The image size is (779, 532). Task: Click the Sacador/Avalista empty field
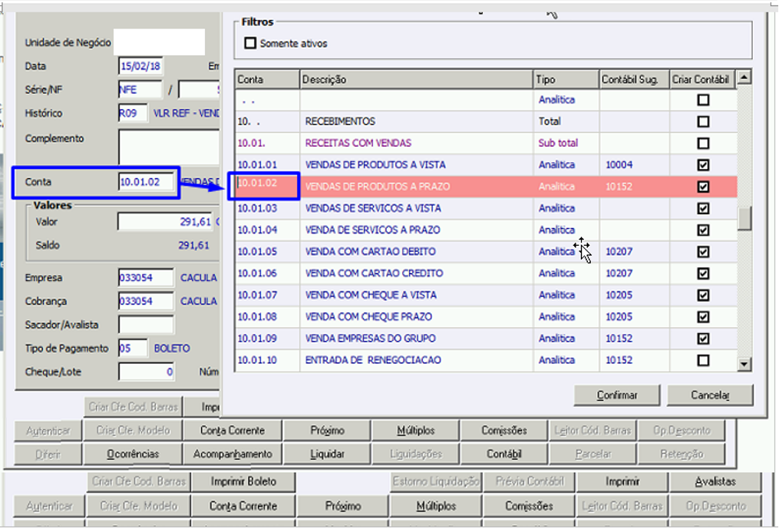point(146,325)
